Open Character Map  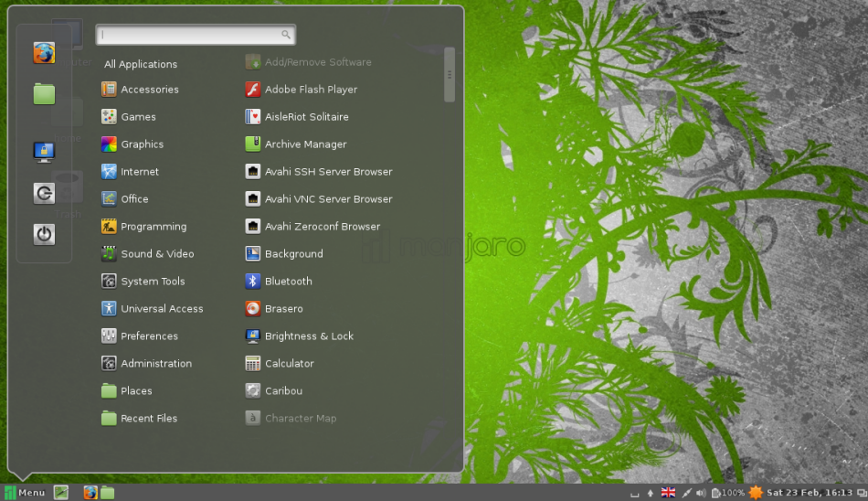click(x=291, y=419)
